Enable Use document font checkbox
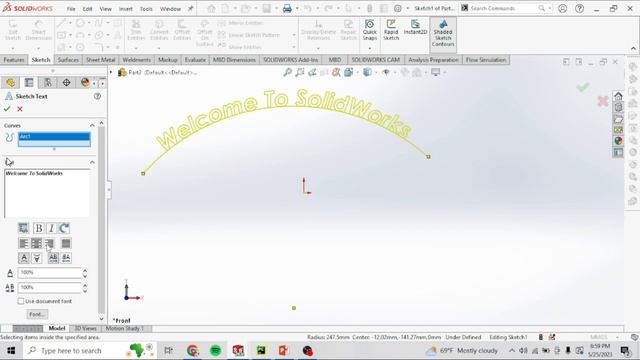The width and height of the screenshot is (640, 360). (21, 301)
